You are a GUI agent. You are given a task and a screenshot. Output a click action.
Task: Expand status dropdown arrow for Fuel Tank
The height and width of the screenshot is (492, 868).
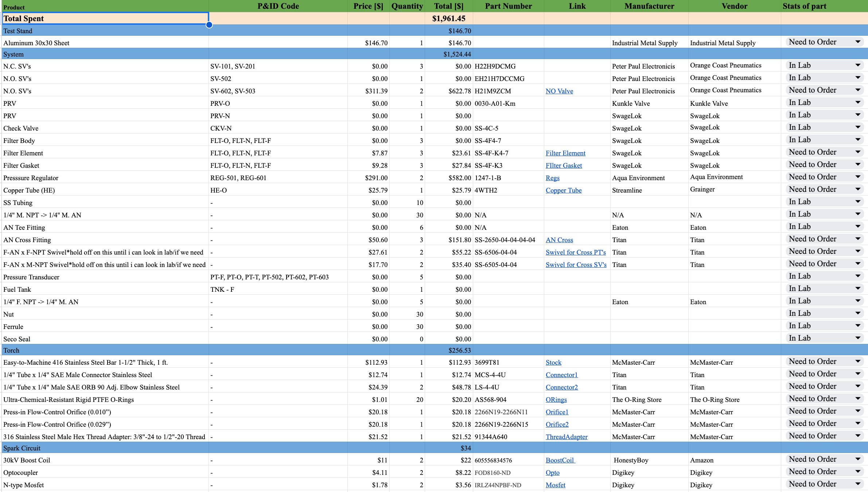pos(858,288)
